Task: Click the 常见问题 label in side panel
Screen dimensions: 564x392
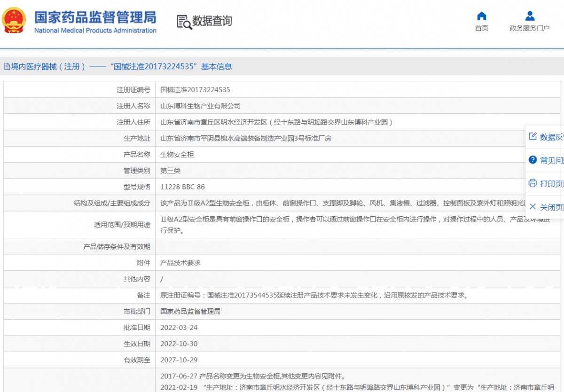Action: pos(552,160)
